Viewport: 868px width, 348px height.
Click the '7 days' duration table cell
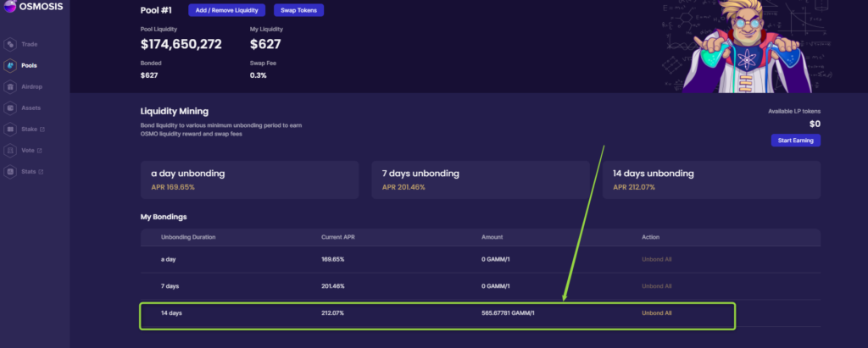pyautogui.click(x=170, y=286)
